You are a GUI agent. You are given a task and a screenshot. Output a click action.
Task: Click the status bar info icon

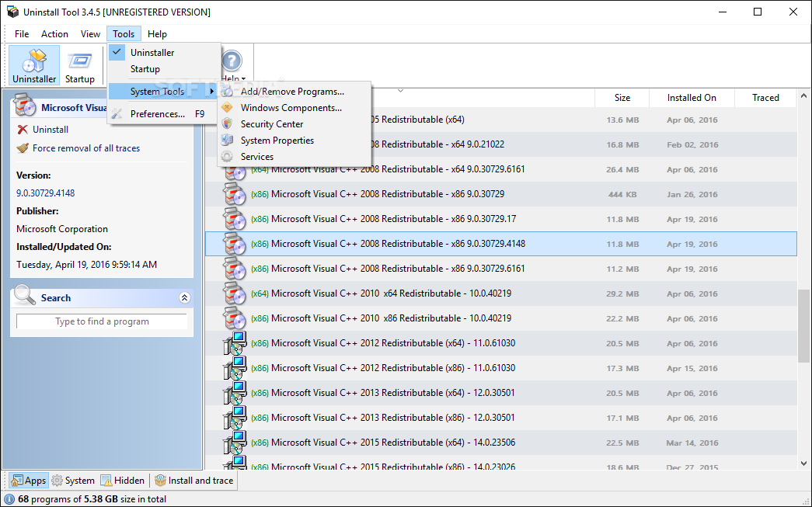[x=9, y=499]
